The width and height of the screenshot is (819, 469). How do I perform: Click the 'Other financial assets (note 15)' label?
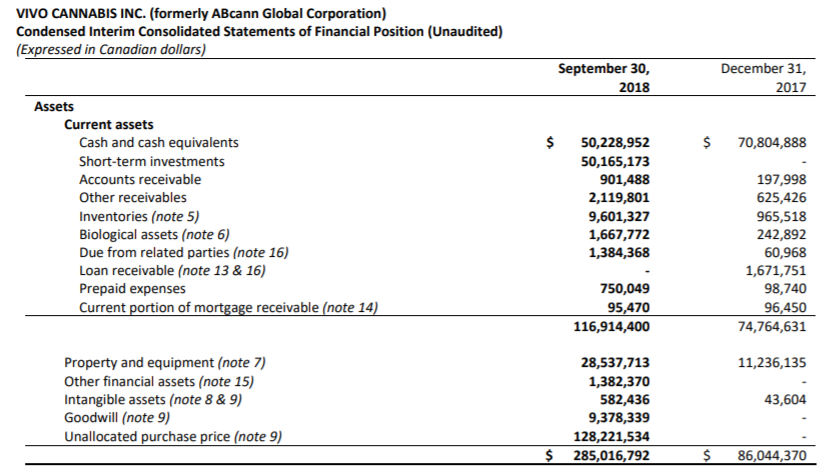coord(159,381)
